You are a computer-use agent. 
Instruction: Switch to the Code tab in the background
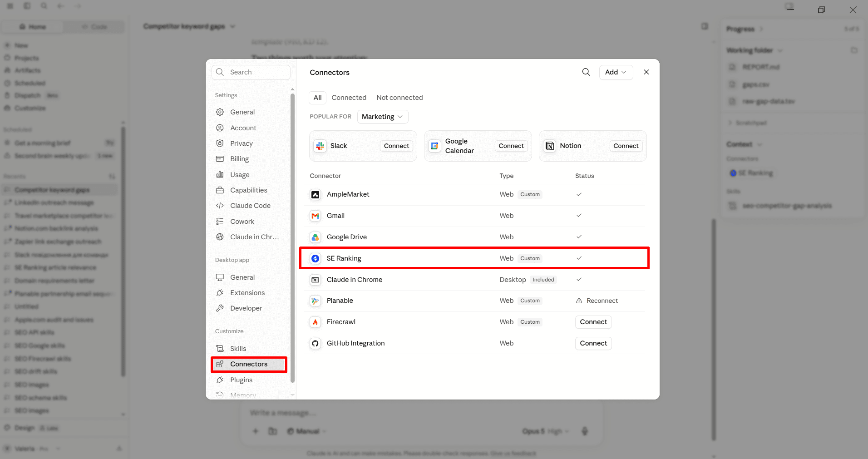(94, 27)
